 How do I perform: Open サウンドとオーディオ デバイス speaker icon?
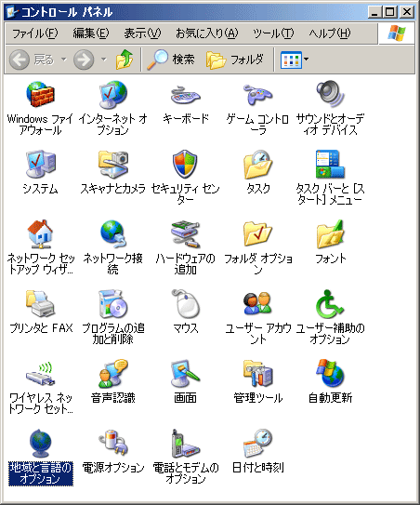pyautogui.click(x=331, y=94)
